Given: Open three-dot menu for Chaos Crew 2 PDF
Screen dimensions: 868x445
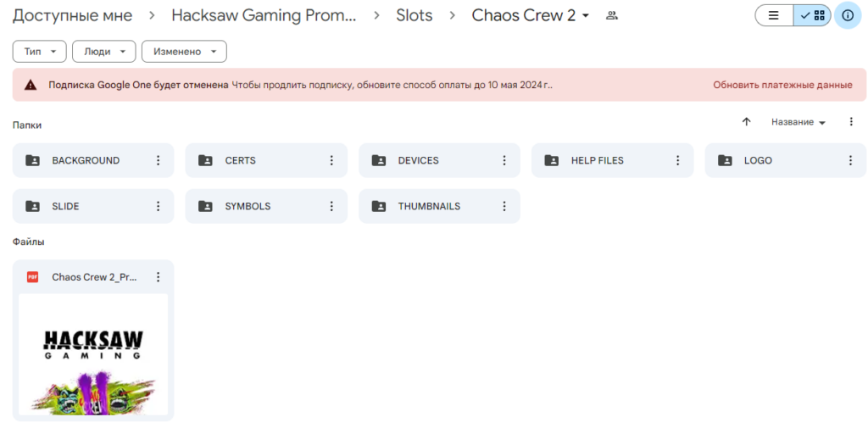Looking at the screenshot, I should (x=158, y=277).
